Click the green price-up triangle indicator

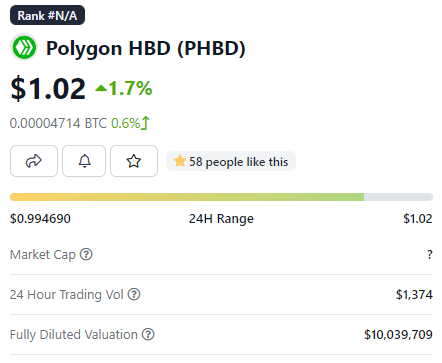click(x=101, y=88)
